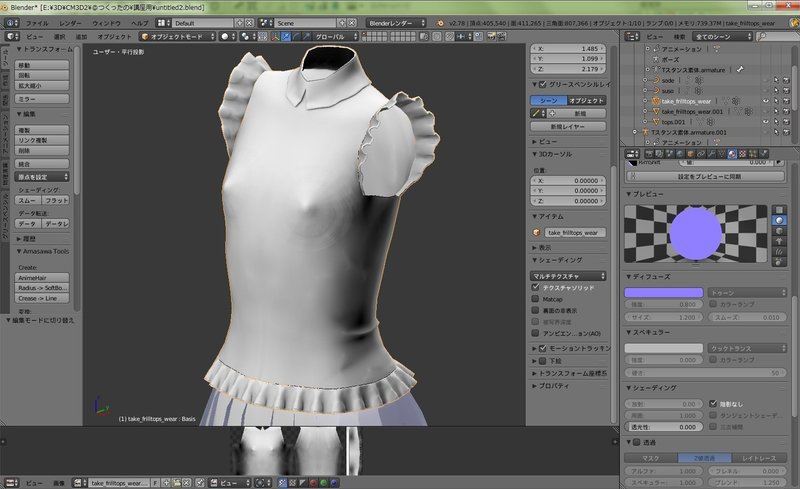Screen dimensions: 800x489
Task: Toggle selectability arrow of sode
Action: click(x=776, y=80)
